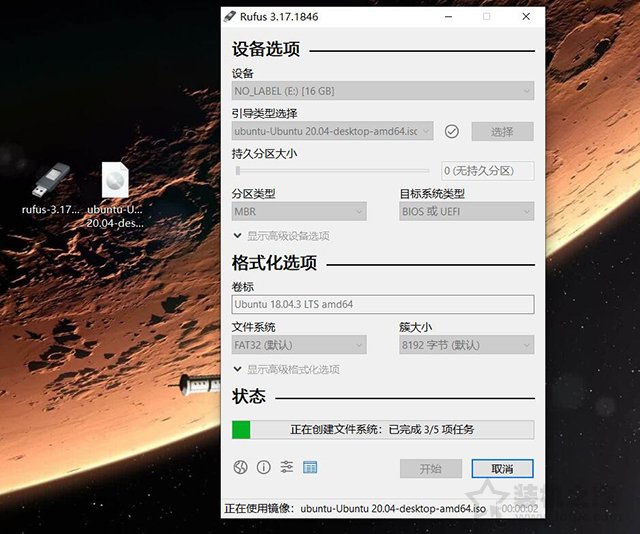640x534 pixels.
Task: Click the 状态 section heading
Action: coord(249,396)
